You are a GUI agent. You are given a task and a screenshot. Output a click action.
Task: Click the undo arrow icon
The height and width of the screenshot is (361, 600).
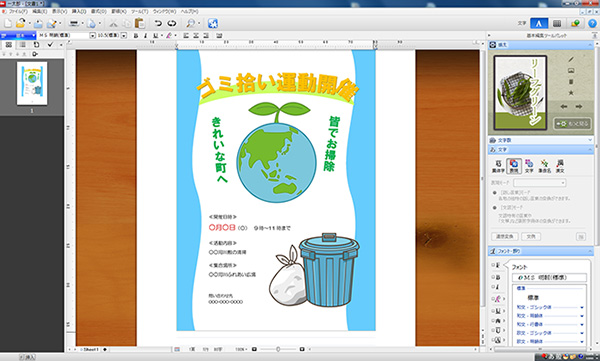coord(158,23)
